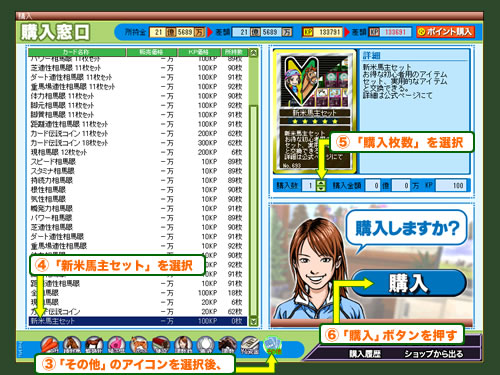Open the woman staff category icon
The image size is (500, 375).
[183, 345]
